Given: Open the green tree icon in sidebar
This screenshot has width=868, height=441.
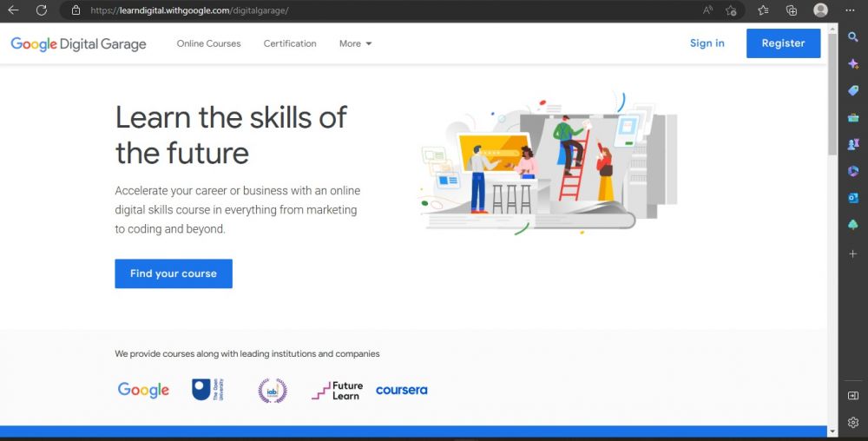Looking at the screenshot, I should tap(853, 225).
